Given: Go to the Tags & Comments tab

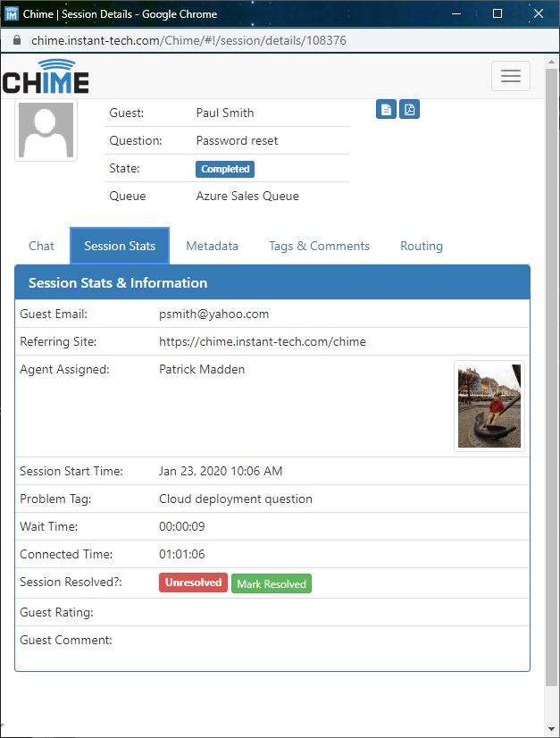Looking at the screenshot, I should [x=319, y=246].
